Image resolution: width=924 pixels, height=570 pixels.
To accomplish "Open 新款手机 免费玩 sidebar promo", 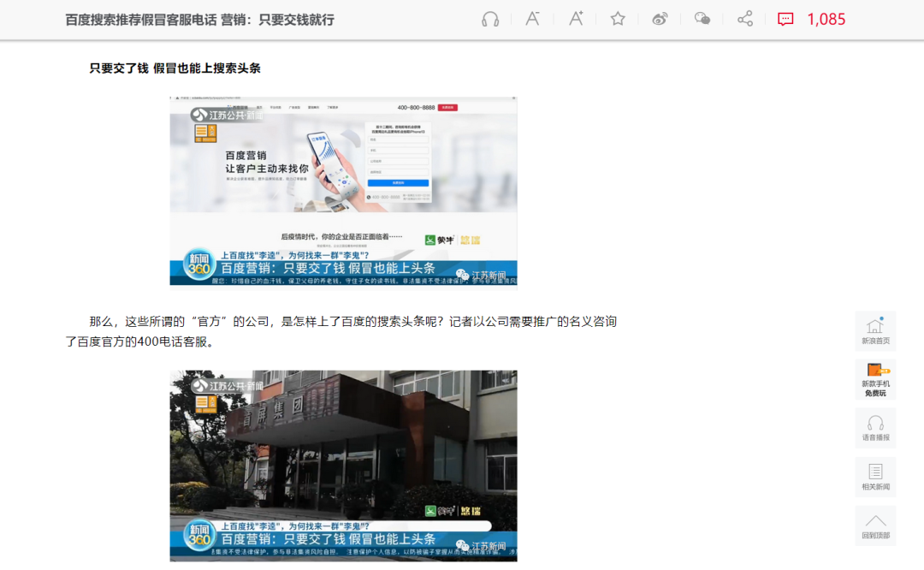I will [876, 380].
